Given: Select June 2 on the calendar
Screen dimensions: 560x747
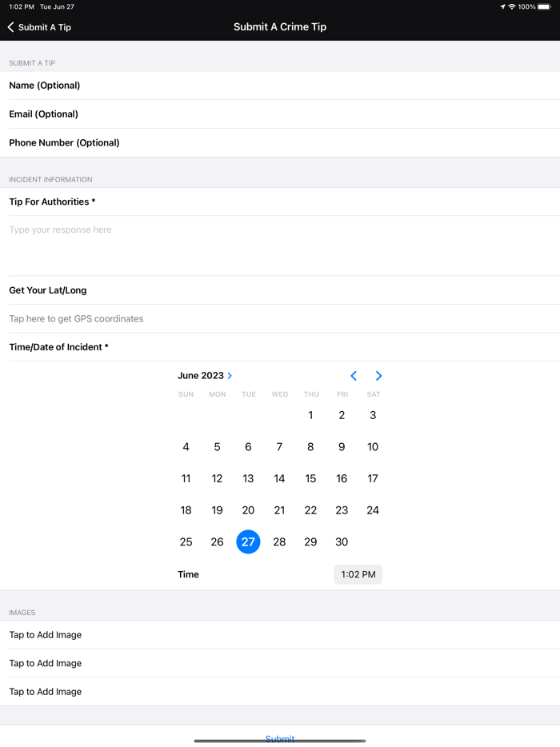Looking at the screenshot, I should coord(342,415).
